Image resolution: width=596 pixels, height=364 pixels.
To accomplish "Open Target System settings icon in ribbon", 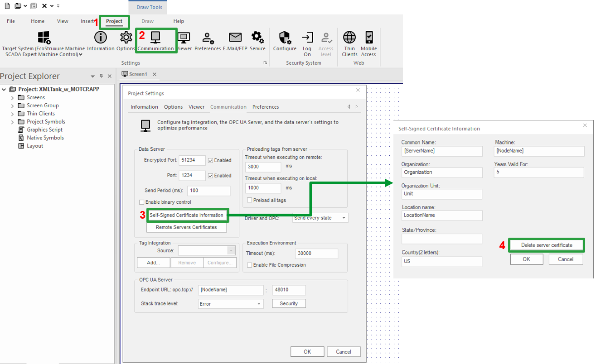I will tap(44, 37).
